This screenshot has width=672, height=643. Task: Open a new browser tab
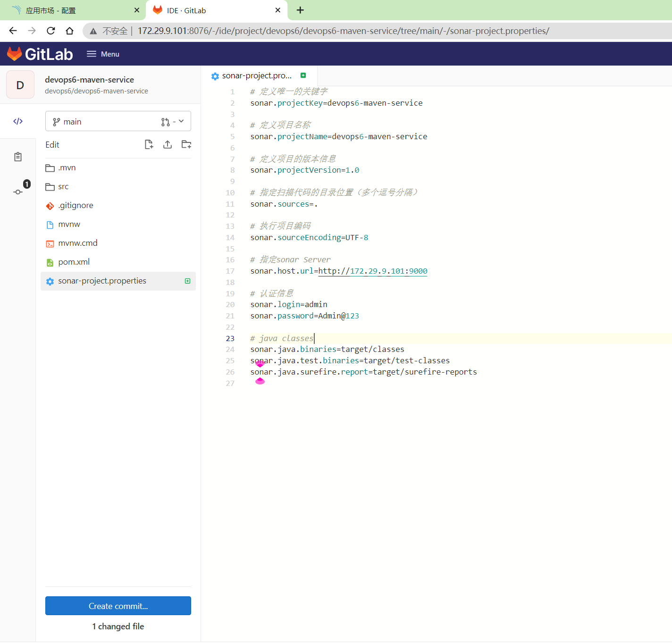[x=300, y=10]
